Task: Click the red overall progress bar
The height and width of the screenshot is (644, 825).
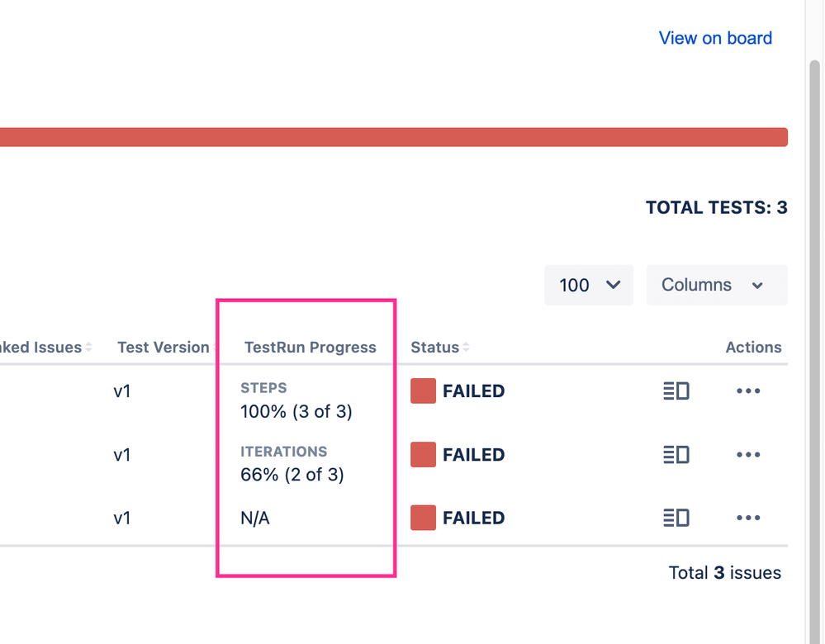Action: (393, 137)
